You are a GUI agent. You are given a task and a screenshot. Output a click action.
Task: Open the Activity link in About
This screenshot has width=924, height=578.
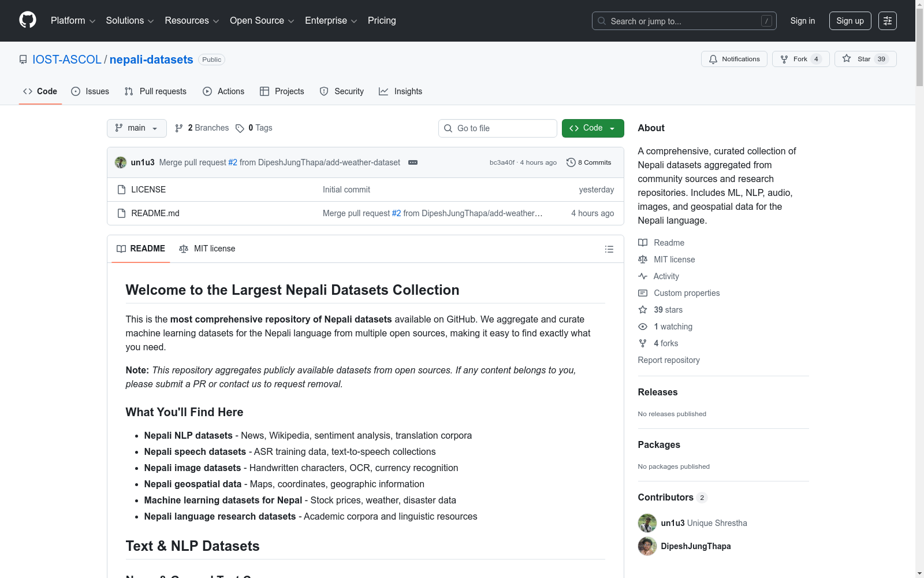pos(658,276)
